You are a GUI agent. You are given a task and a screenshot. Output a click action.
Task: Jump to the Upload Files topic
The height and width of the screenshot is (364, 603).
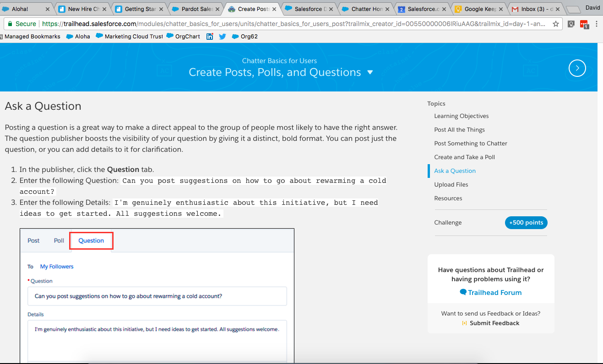pos(451,185)
